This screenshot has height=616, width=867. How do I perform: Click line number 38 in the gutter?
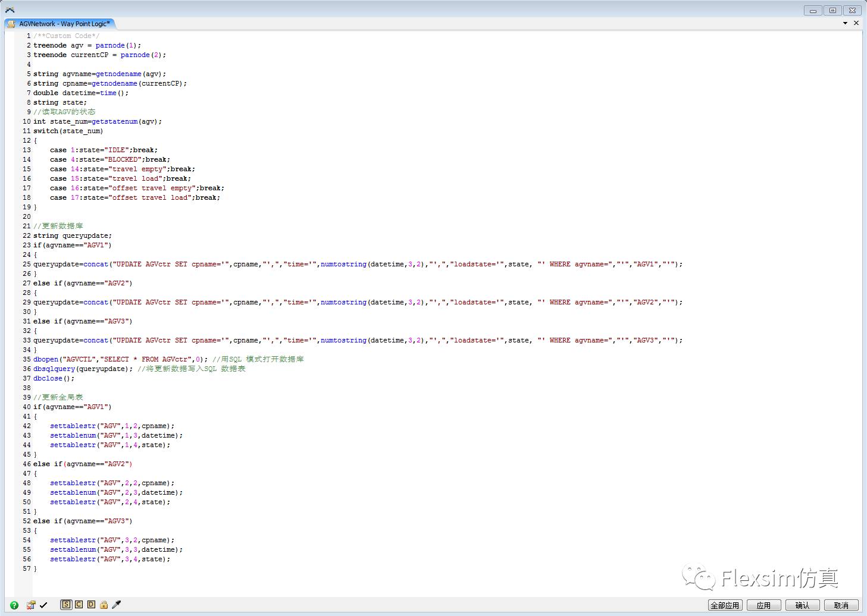27,388
